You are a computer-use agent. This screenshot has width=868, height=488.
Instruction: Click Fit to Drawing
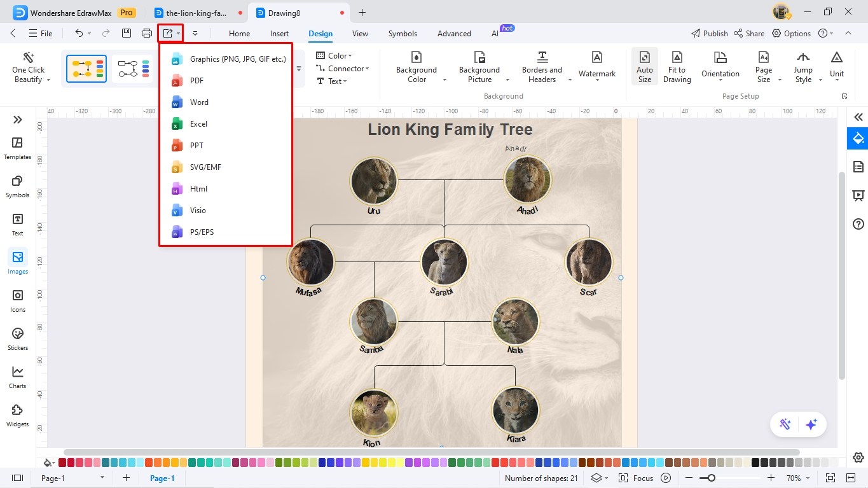[x=677, y=67]
